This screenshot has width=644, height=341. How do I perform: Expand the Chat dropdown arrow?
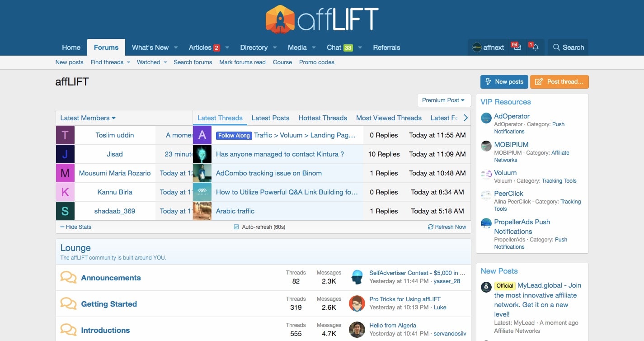point(360,47)
